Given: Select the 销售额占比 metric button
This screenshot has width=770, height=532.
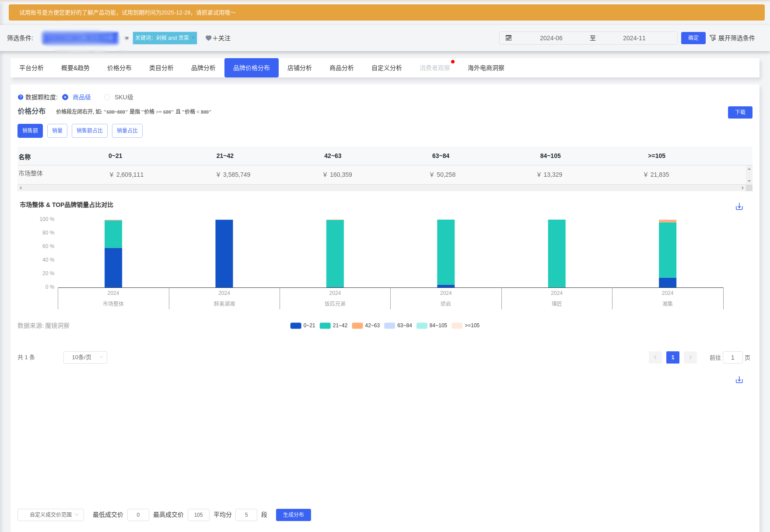Looking at the screenshot, I should [90, 131].
